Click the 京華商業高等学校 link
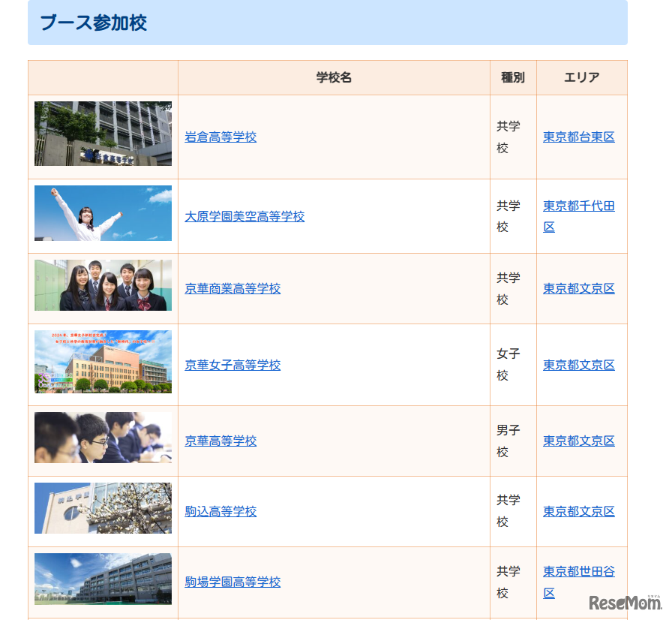Screen dimensions: 672x620 coord(232,288)
